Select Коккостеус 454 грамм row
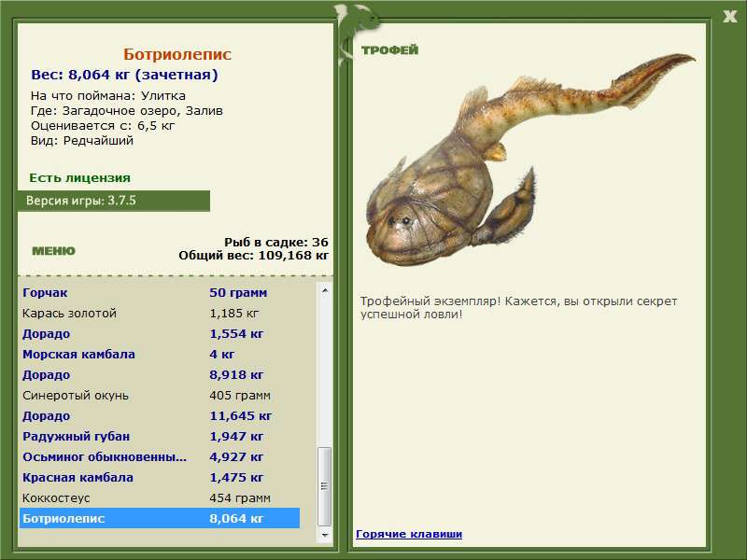The width and height of the screenshot is (747, 560). coord(160,497)
